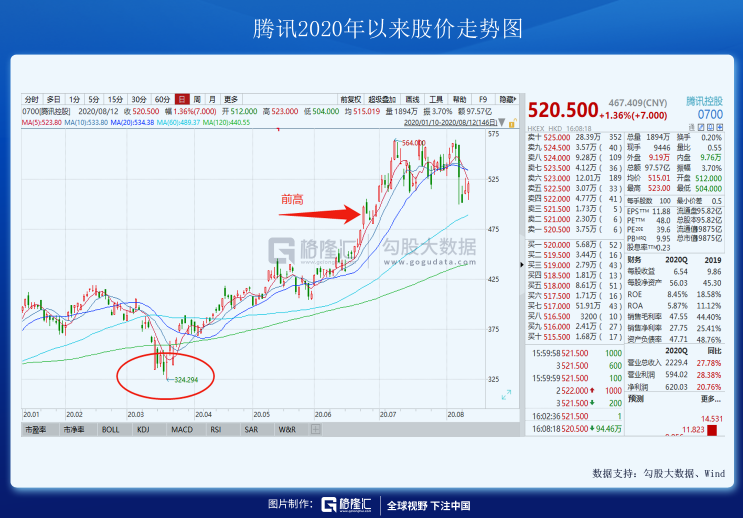Click the red forecast bar 11.823
This screenshot has height=518, width=743.
point(712,430)
